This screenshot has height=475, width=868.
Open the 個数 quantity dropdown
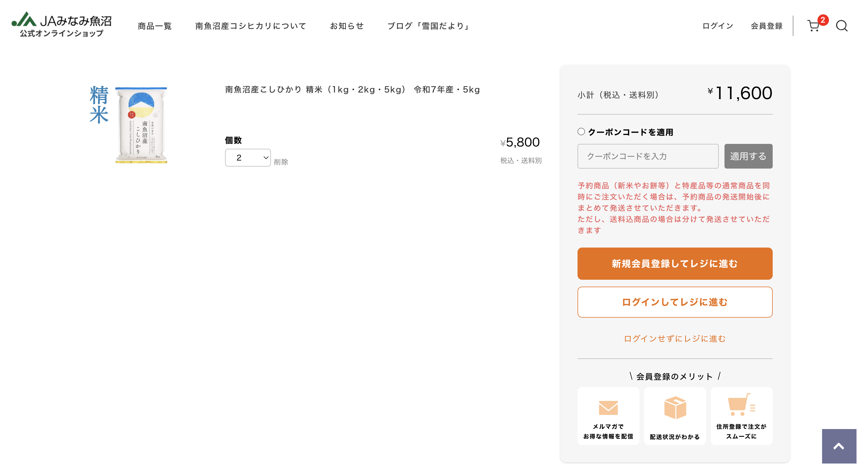coord(248,157)
